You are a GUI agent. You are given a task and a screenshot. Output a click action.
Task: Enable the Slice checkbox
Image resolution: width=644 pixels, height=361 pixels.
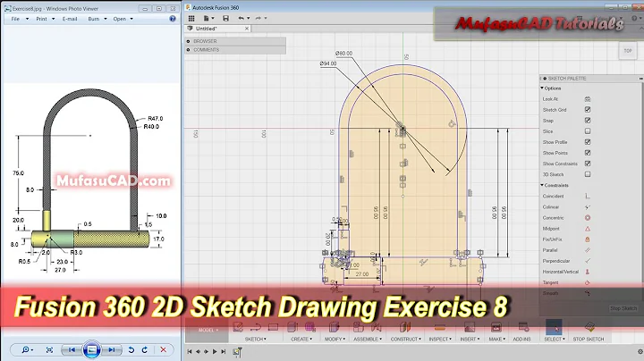588,131
